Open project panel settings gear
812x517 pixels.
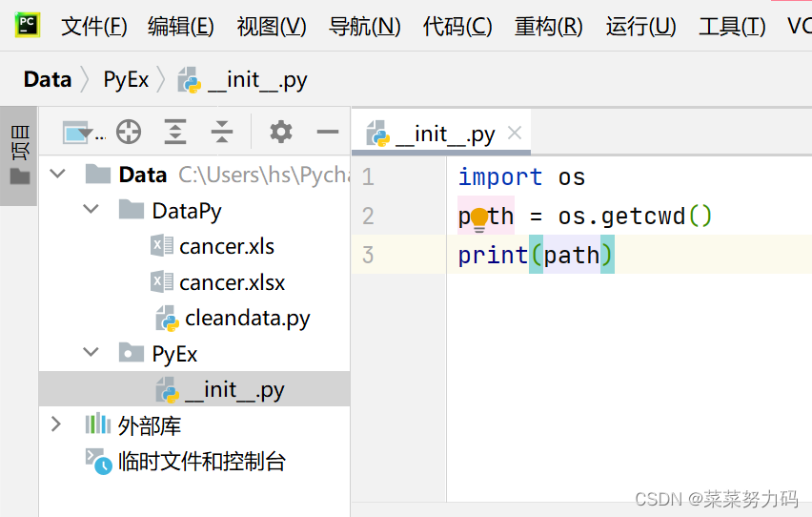[281, 132]
